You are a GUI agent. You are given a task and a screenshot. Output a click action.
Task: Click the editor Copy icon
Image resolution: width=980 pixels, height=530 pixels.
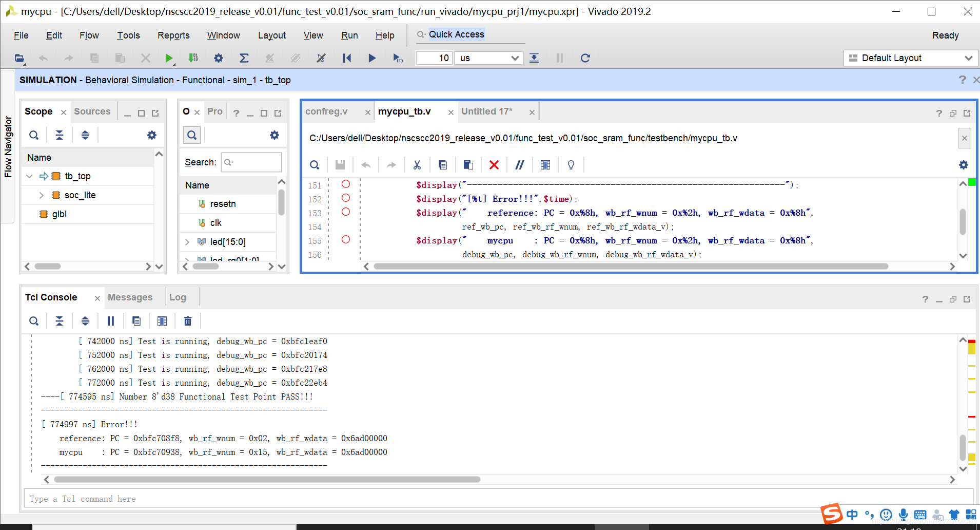pyautogui.click(x=443, y=165)
